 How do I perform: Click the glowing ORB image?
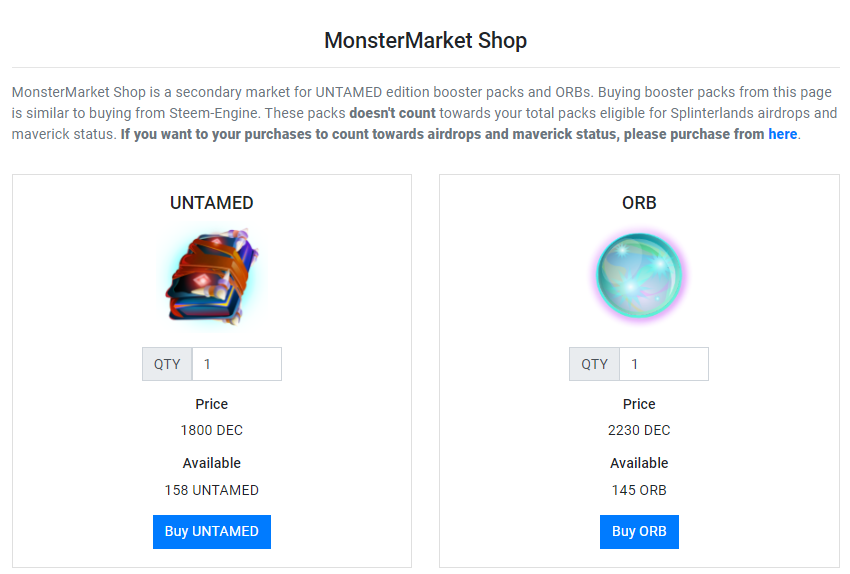point(639,277)
